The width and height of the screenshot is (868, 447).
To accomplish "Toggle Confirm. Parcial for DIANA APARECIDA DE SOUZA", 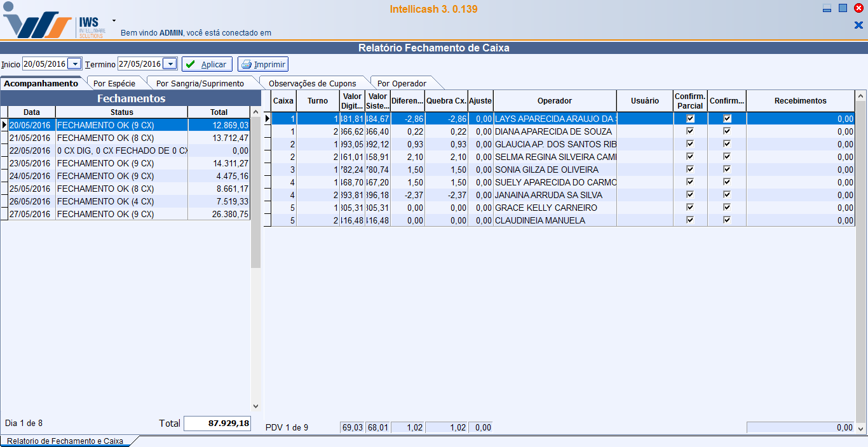I will (x=690, y=131).
